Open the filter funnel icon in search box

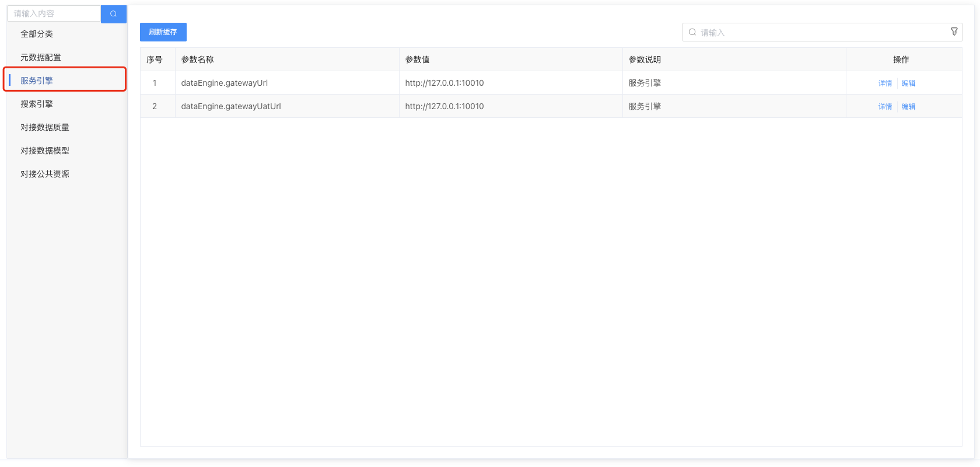coord(954,32)
